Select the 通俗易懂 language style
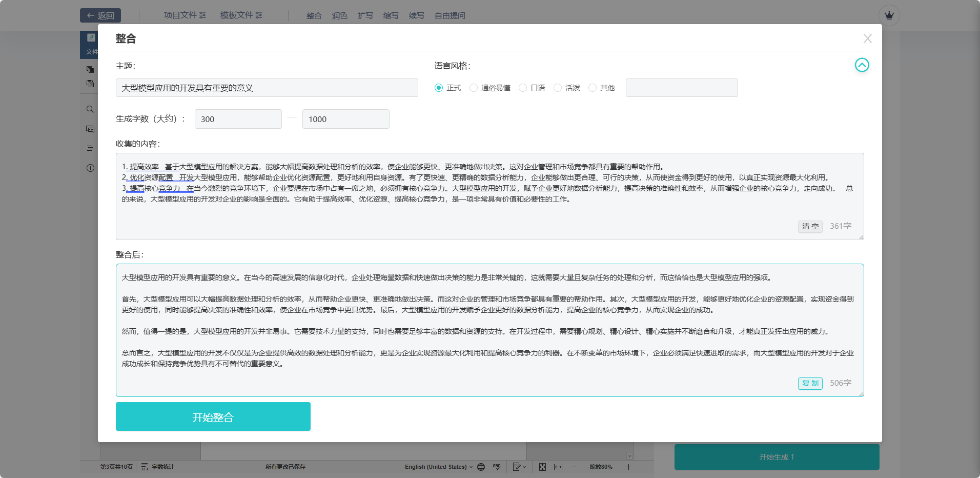 click(474, 88)
